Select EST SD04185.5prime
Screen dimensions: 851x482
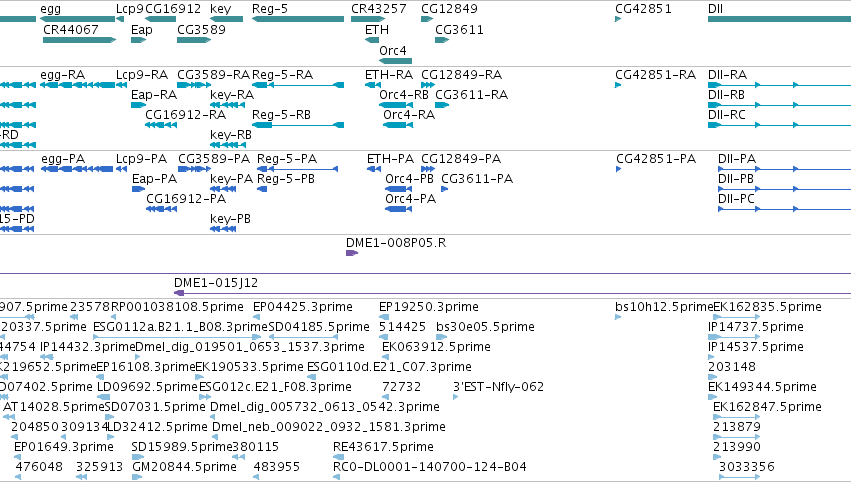(x=301, y=337)
